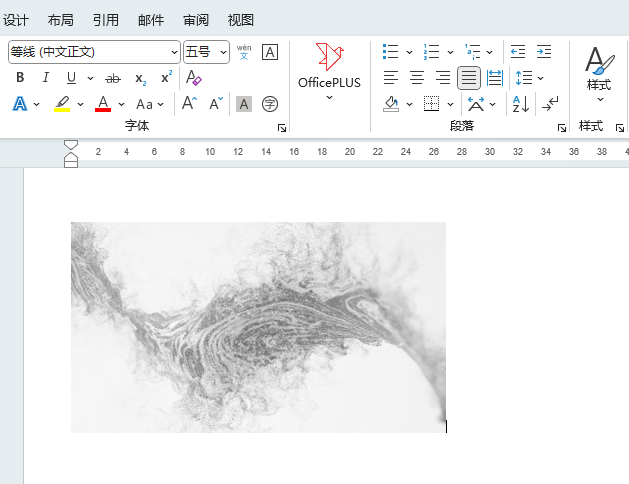
Task: Open the Styles gallery
Action: click(599, 73)
